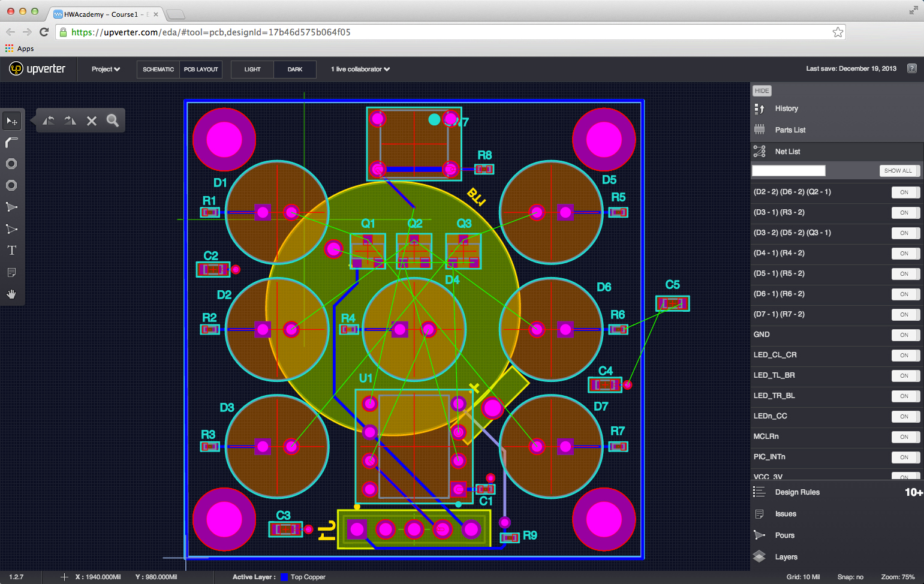Switch to the Schematic view tab
Screen dimensions: 924x584
tap(158, 70)
